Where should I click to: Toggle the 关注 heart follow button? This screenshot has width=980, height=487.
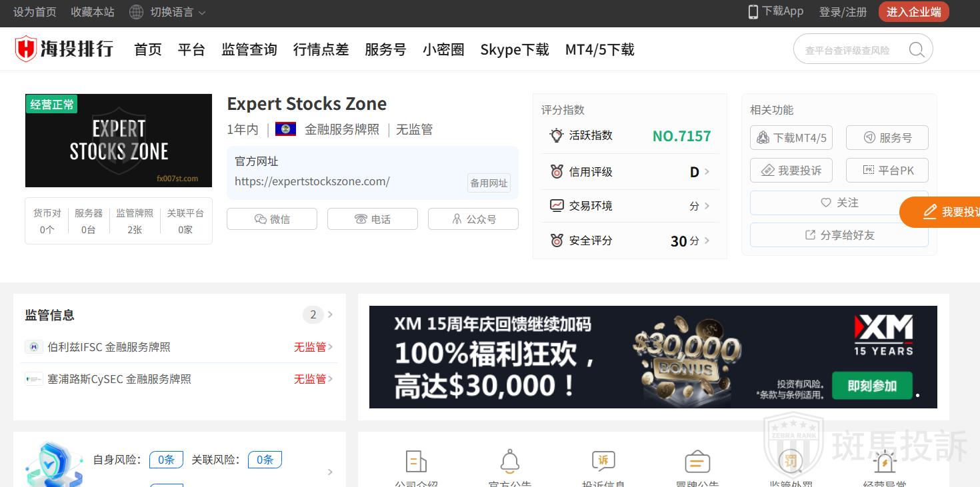pos(839,203)
